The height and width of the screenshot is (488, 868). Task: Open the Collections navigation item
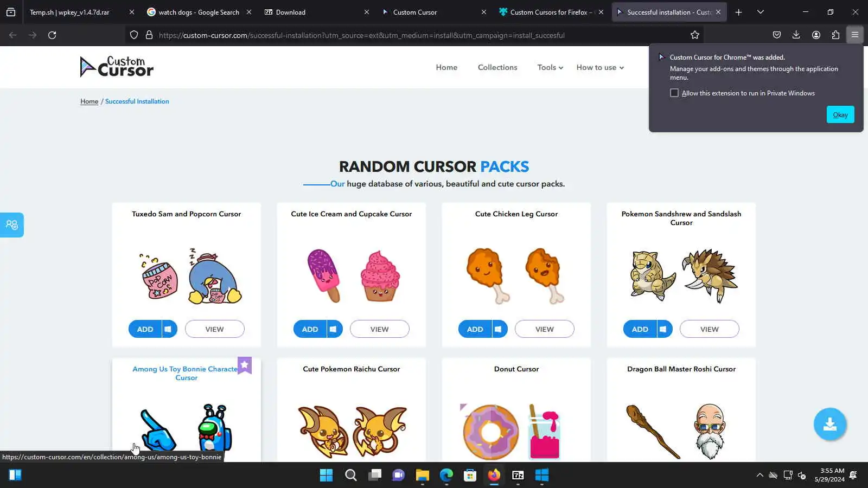pyautogui.click(x=497, y=67)
